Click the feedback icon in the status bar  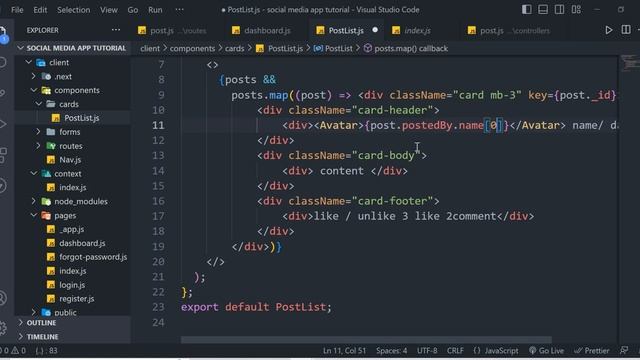[x=624, y=351]
